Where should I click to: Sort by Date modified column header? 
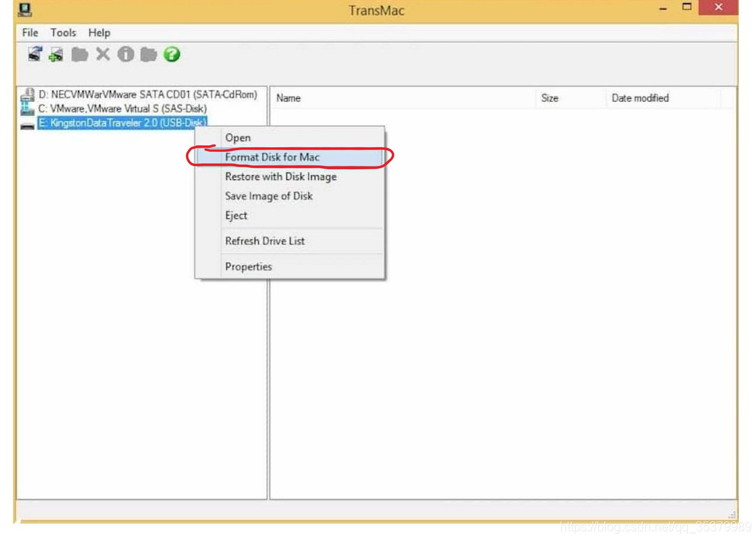(663, 98)
